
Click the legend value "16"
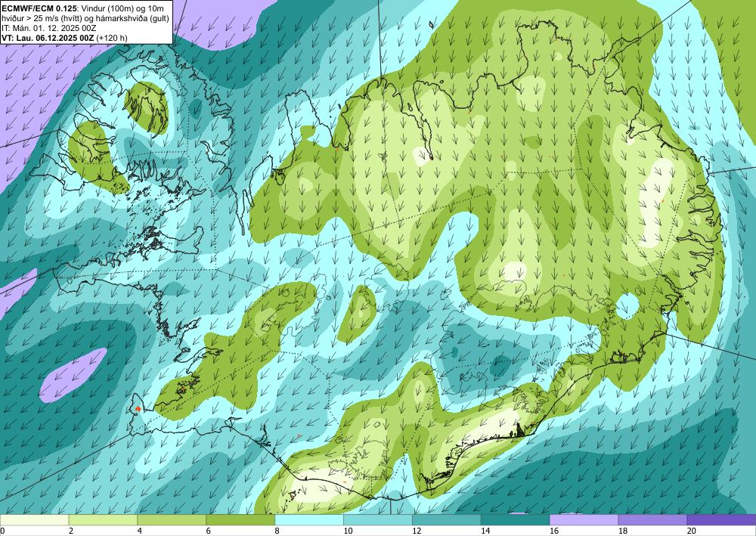[554, 531]
